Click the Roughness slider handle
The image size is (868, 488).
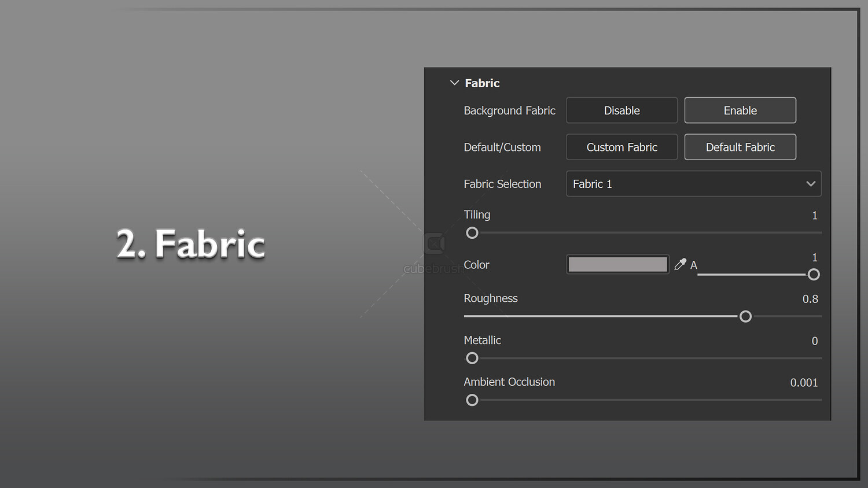(745, 317)
